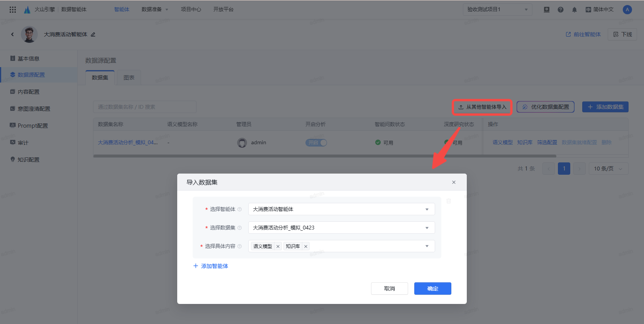
Task: Click the 下线 button
Action: coord(622,34)
